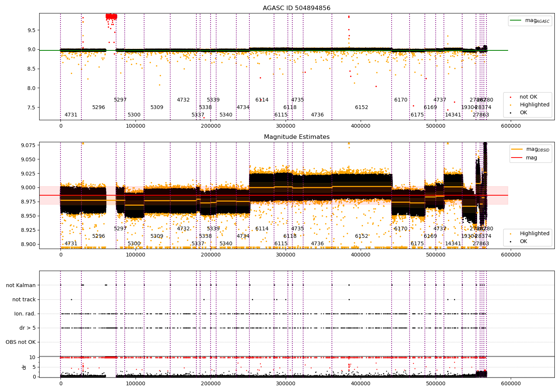Image resolution: width=560 pixels, height=392 pixels.
Task: Click OBSID label 6115 in the Magnitude Estimates plot
Action: point(281,243)
